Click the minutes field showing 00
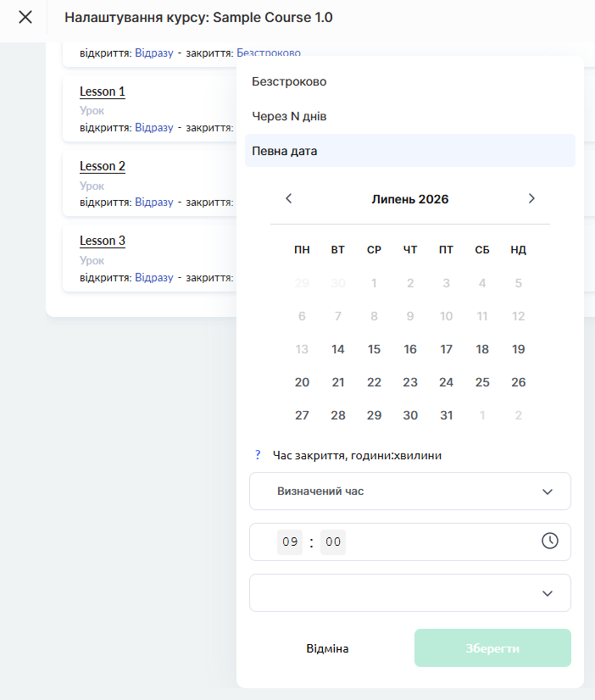 click(x=333, y=542)
